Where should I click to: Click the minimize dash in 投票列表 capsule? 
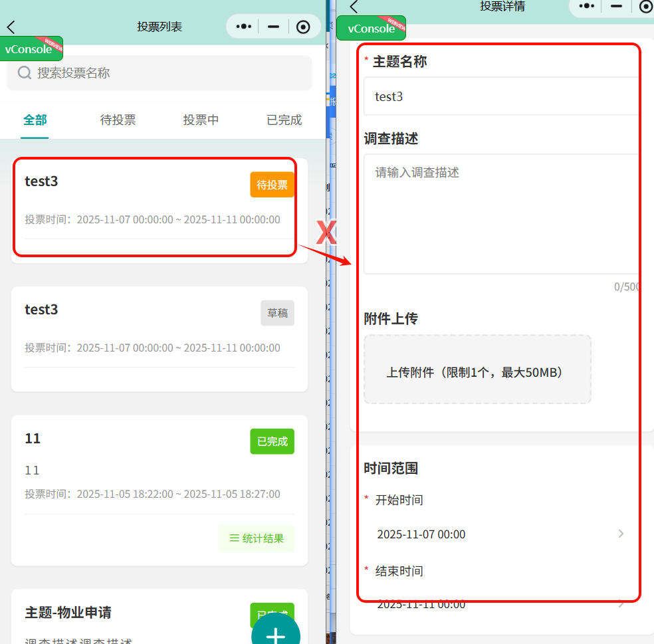coord(273,27)
